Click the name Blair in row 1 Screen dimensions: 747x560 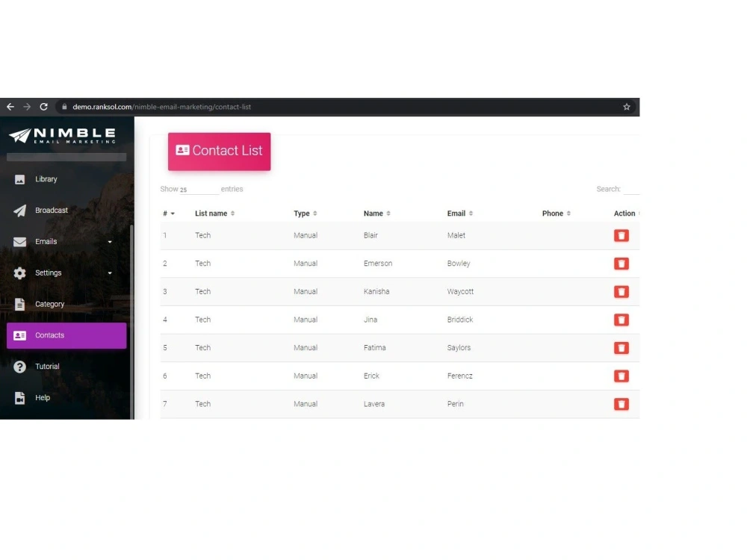371,235
